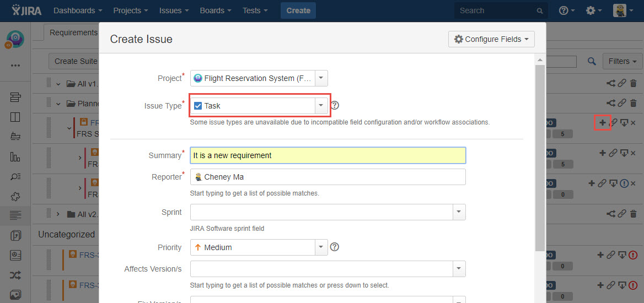Click the blue Create button in the header
644x303 pixels.
(x=298, y=10)
